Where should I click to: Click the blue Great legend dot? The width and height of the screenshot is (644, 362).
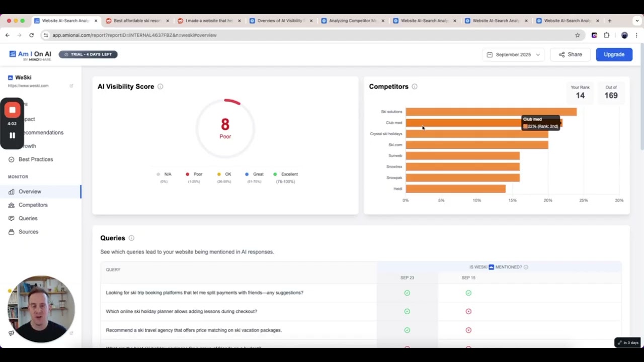247,174
